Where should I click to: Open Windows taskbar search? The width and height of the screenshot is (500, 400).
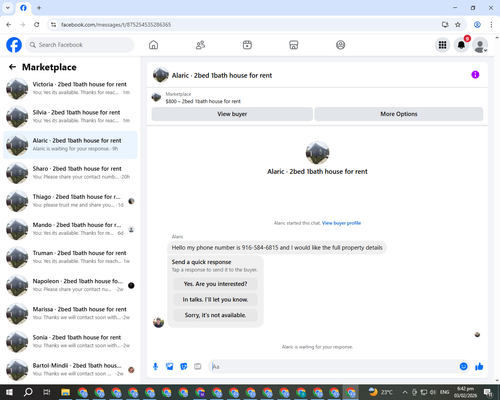[x=28, y=392]
